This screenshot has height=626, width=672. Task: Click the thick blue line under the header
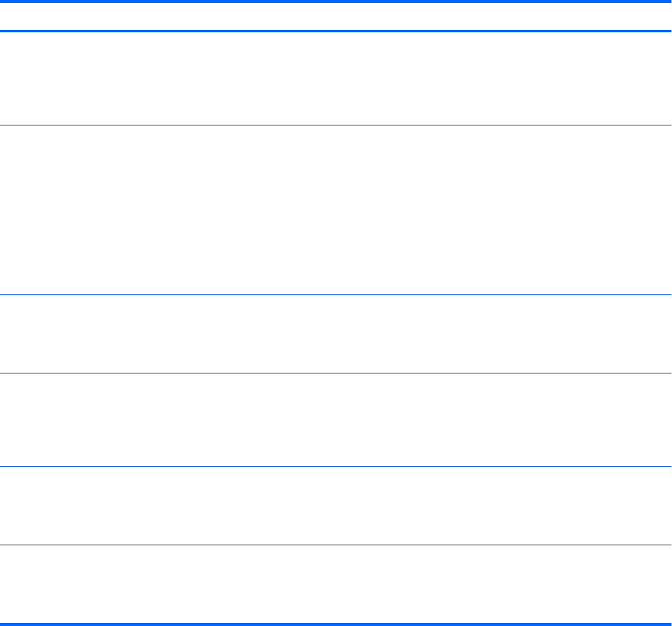pyautogui.click(x=336, y=31)
